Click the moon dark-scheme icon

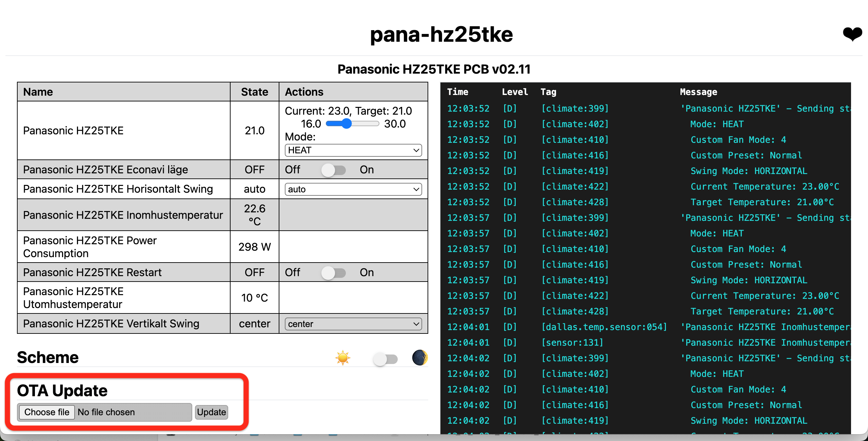[x=420, y=358]
